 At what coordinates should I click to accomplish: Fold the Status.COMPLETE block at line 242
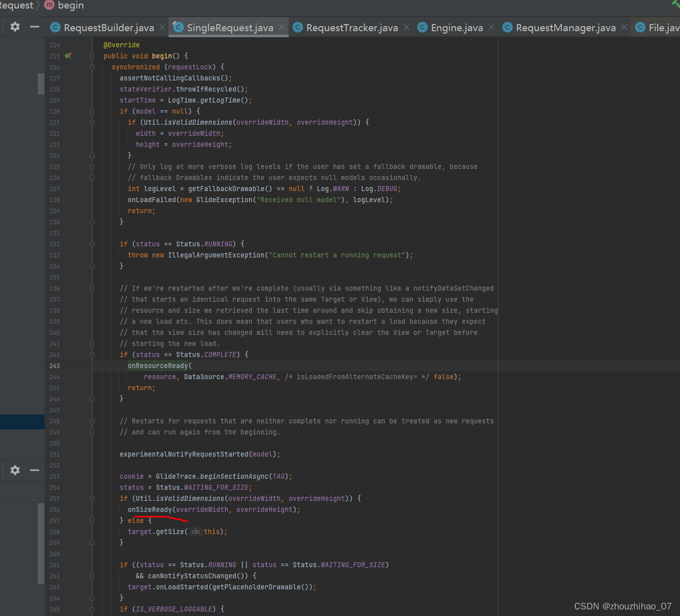[x=92, y=355]
